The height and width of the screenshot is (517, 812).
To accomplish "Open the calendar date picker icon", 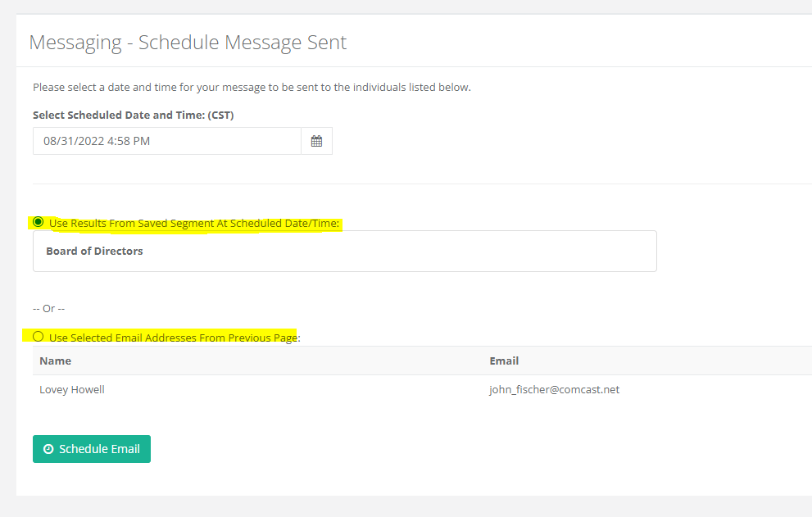I will coord(316,141).
